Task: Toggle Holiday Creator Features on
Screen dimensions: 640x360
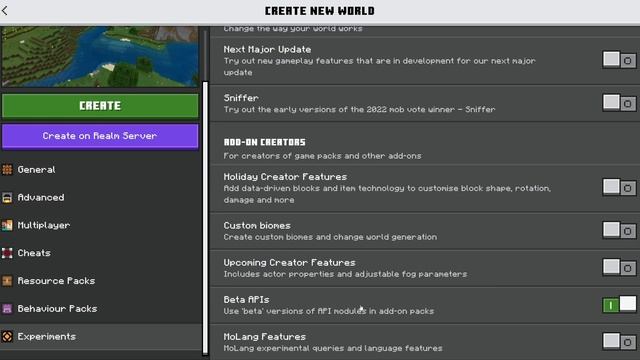Action: [619, 187]
